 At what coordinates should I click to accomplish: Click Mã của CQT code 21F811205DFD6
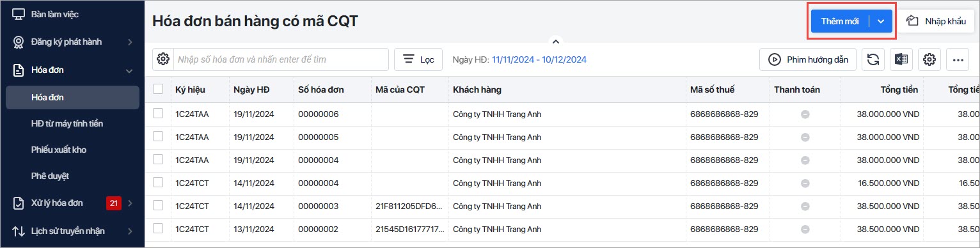[408, 206]
